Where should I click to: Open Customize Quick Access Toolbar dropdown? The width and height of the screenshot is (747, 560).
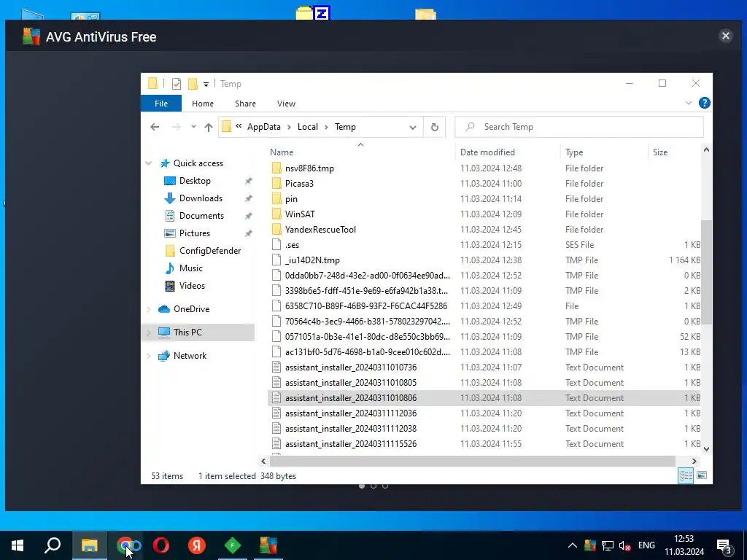[x=206, y=85]
